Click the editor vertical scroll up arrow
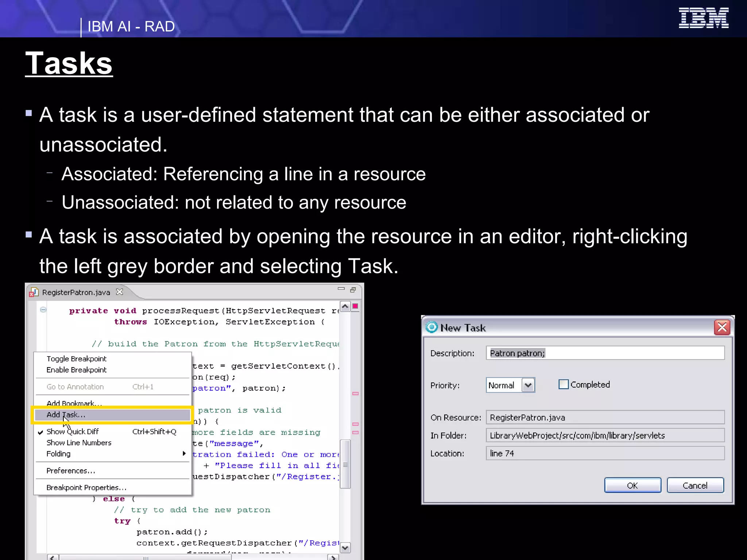Image resolution: width=747 pixels, height=560 pixels. (345, 306)
